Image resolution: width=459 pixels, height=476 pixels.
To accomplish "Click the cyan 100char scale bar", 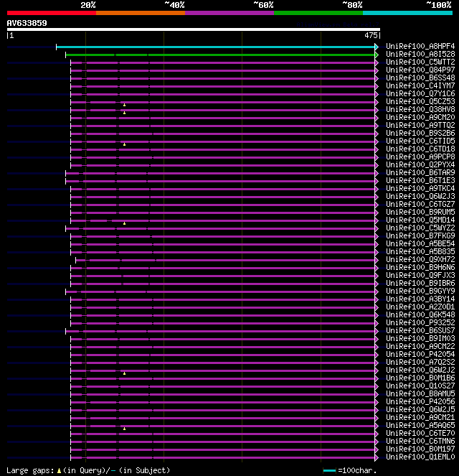I will coord(329,471).
